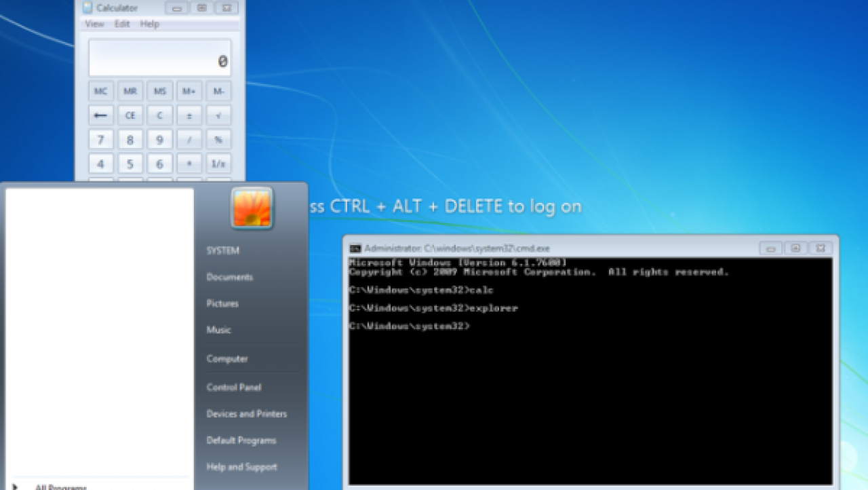Screen dimensions: 868x490
Task: Click the MS memory store key
Action: 160,91
